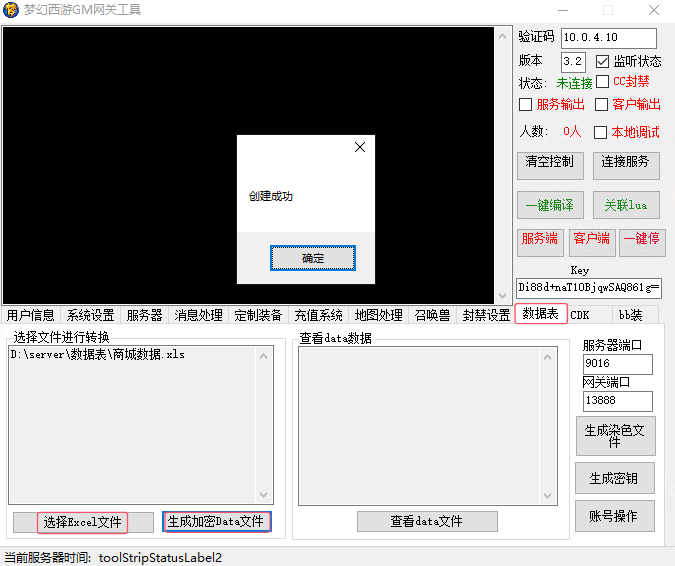Enable the 客户输出 checkbox
The image size is (675, 566).
602,104
